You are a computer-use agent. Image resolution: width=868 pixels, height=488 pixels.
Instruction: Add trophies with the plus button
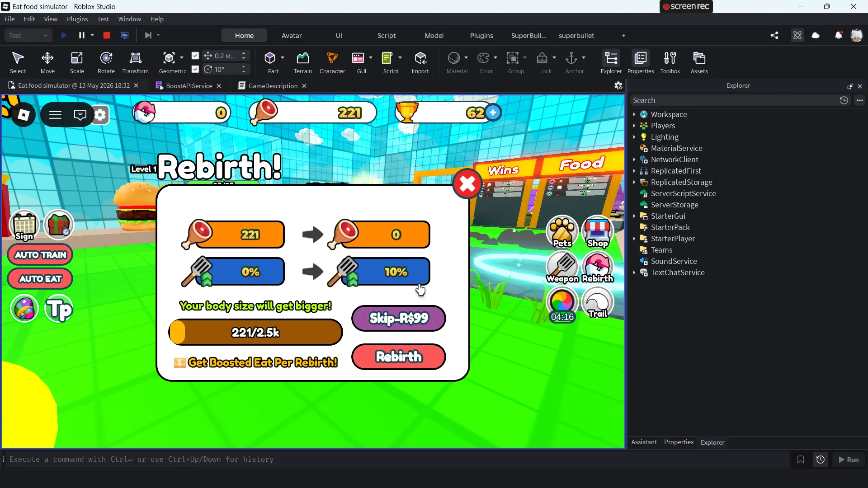[493, 113]
